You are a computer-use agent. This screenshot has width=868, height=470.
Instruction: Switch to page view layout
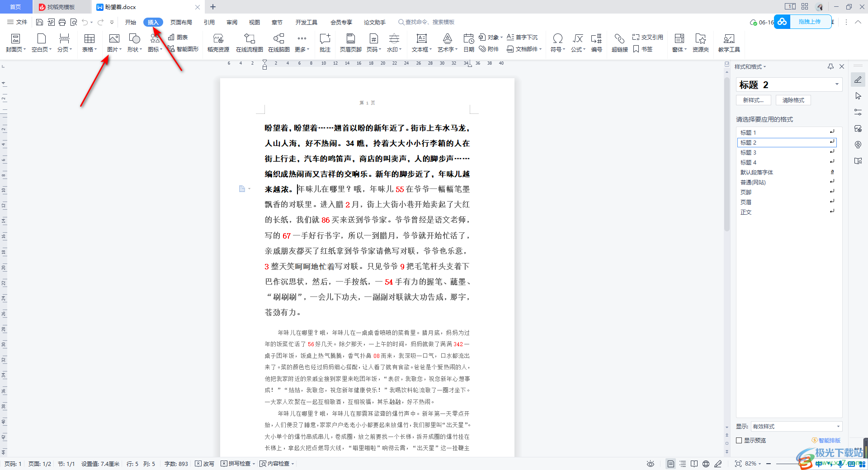tap(671, 464)
